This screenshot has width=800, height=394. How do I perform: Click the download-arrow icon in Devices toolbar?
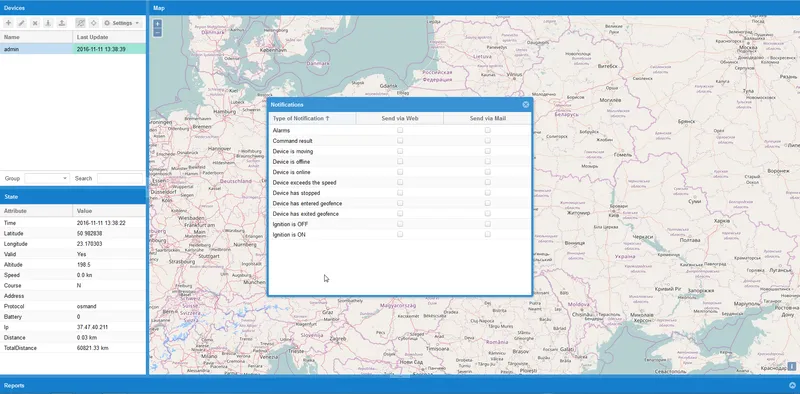(48, 23)
